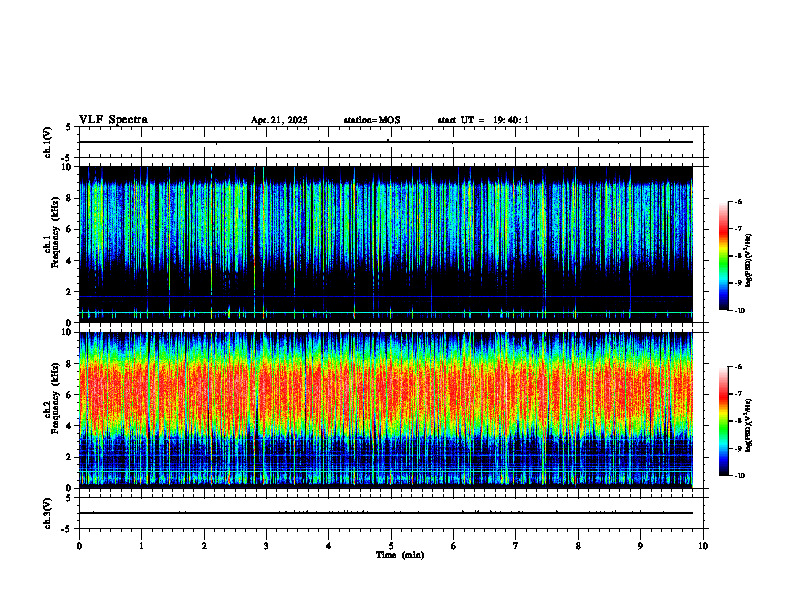The image size is (792, 612).
Task: Click the "ch.1(V)" axis label
Action: 47,142
